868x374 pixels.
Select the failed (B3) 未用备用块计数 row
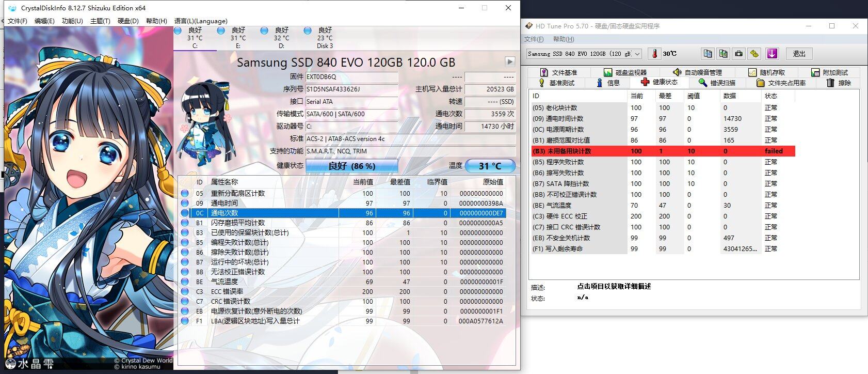click(663, 151)
